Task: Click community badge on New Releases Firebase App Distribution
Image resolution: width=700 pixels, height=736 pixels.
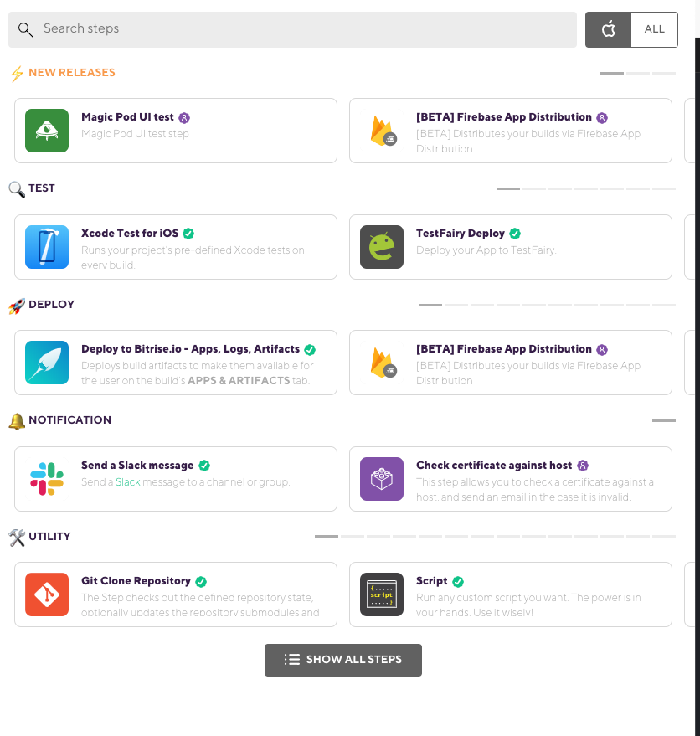Action: [602, 118]
